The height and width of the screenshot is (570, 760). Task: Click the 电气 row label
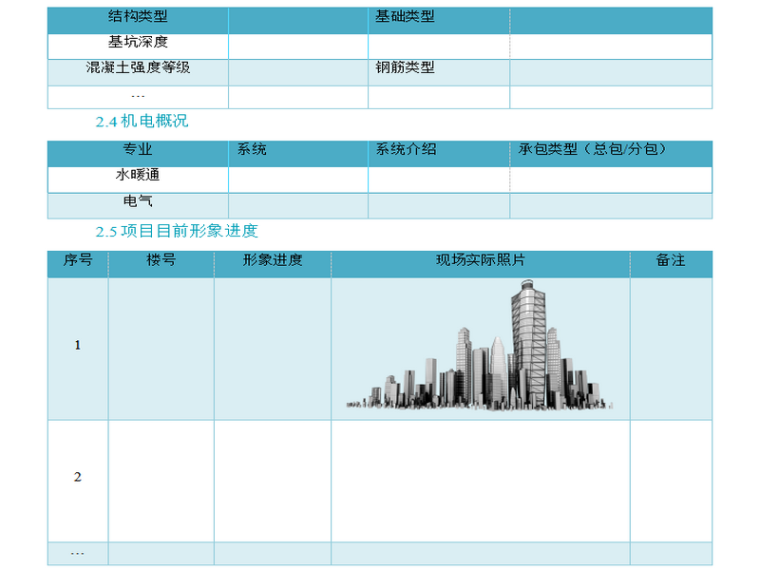coord(138,202)
